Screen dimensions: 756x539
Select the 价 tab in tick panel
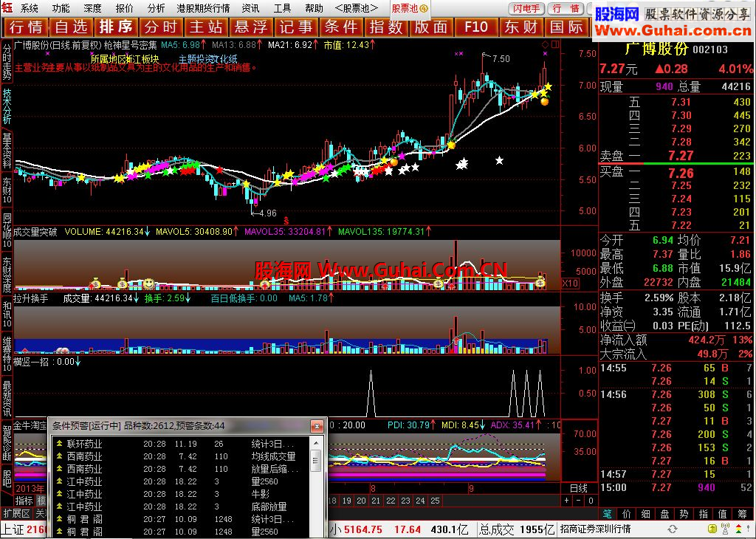[x=627, y=514]
